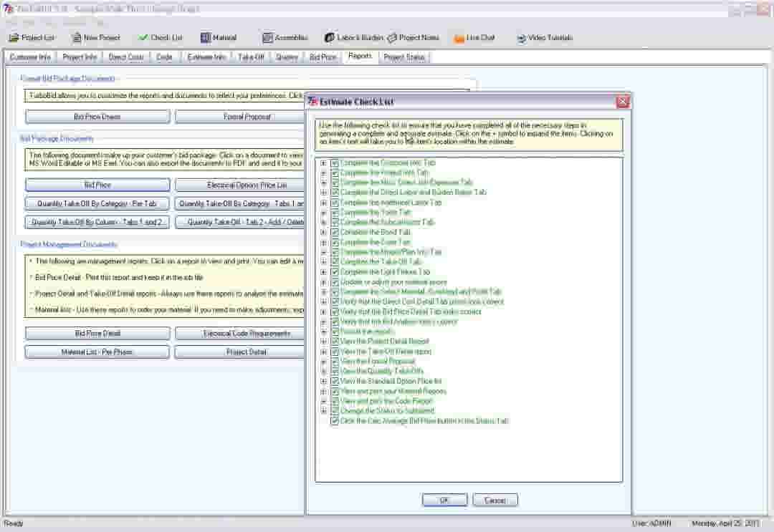Open the Check List green checkmark icon
This screenshot has height=532, width=774.
pyautogui.click(x=143, y=37)
